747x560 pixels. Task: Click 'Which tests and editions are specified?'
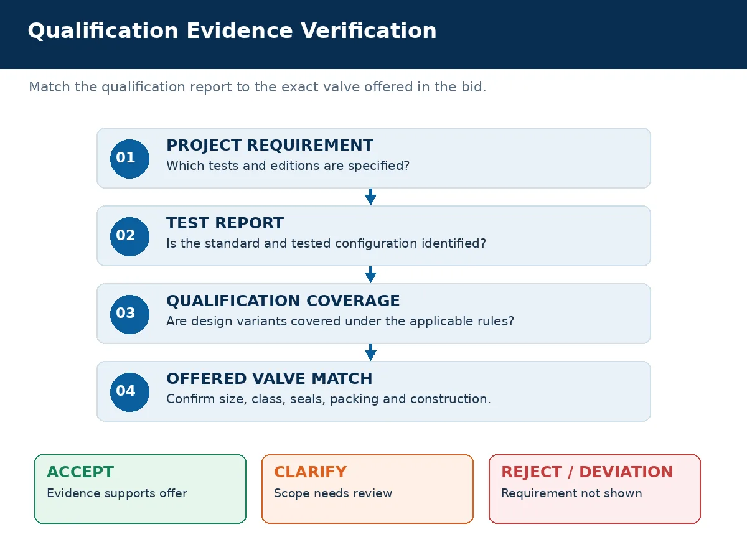coord(288,166)
